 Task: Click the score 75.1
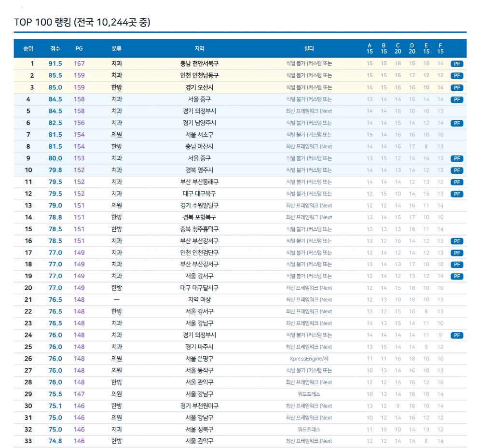click(55, 406)
